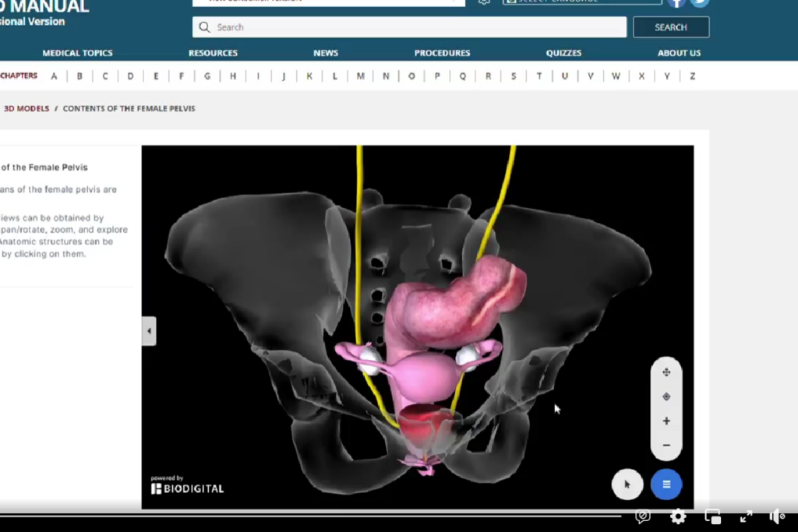Jump to chapters starting with letter B
Screen dimensions: 798x532
click(x=79, y=76)
